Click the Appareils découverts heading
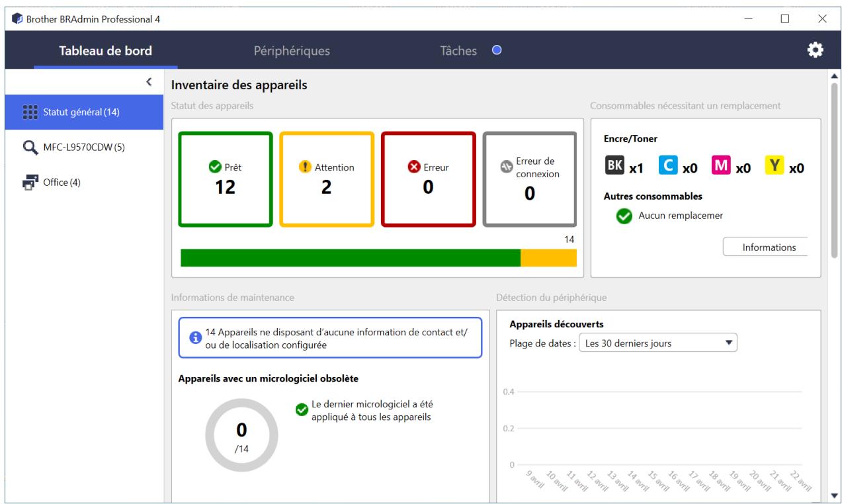The height and width of the screenshot is (504, 842). pyautogui.click(x=555, y=325)
